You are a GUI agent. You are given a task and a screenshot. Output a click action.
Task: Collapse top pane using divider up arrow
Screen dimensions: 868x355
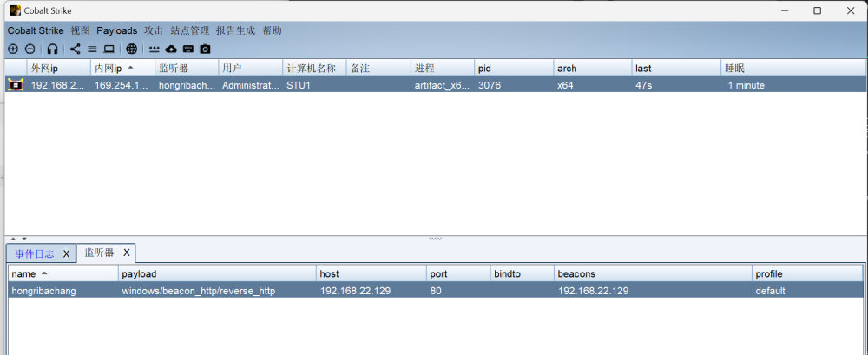(11, 238)
